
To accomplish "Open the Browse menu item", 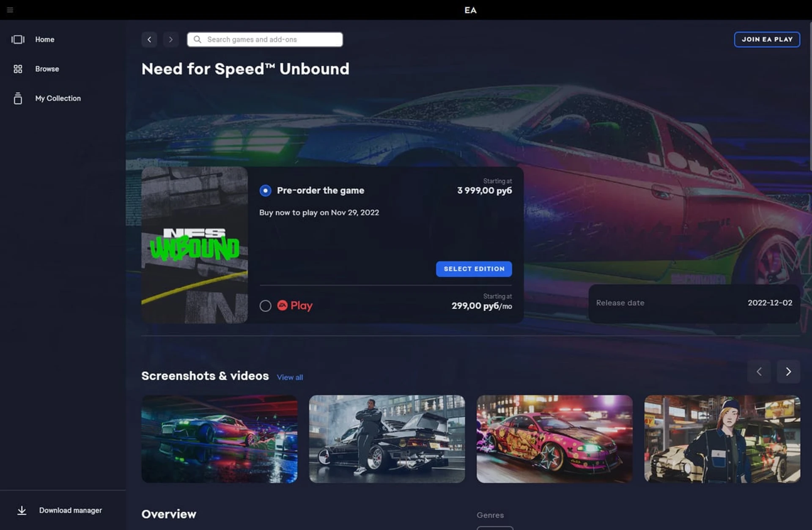I will tap(47, 69).
